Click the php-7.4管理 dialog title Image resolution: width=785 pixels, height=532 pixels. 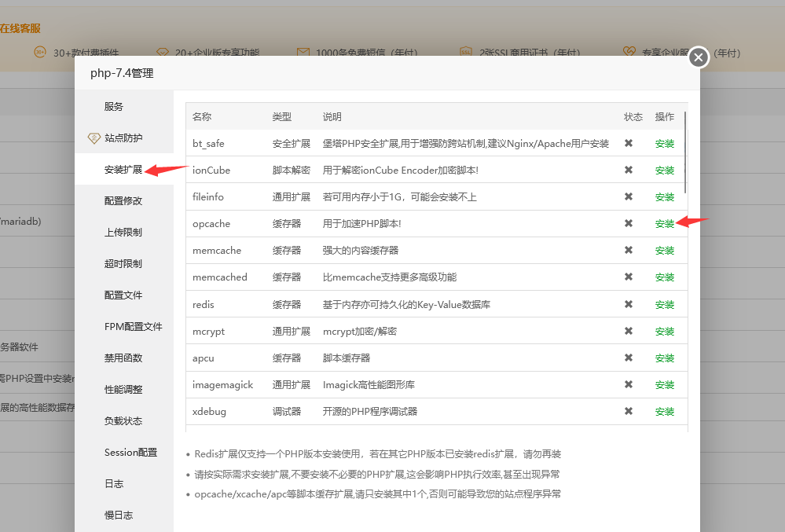point(122,73)
